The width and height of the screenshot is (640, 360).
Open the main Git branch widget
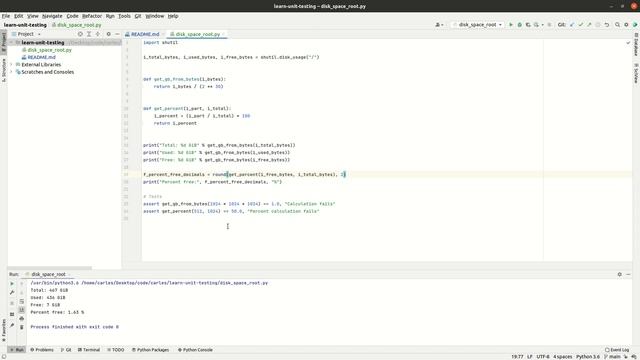612,357
